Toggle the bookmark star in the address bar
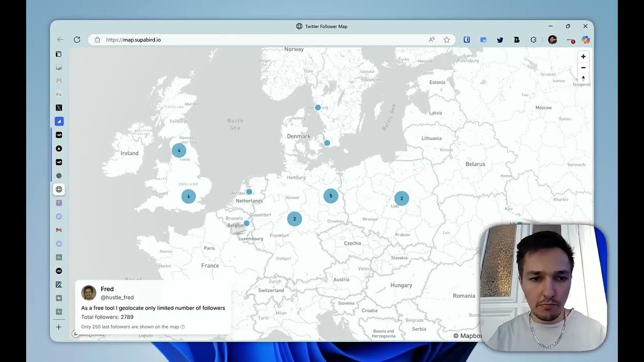This screenshot has height=362, width=644. [x=446, y=39]
